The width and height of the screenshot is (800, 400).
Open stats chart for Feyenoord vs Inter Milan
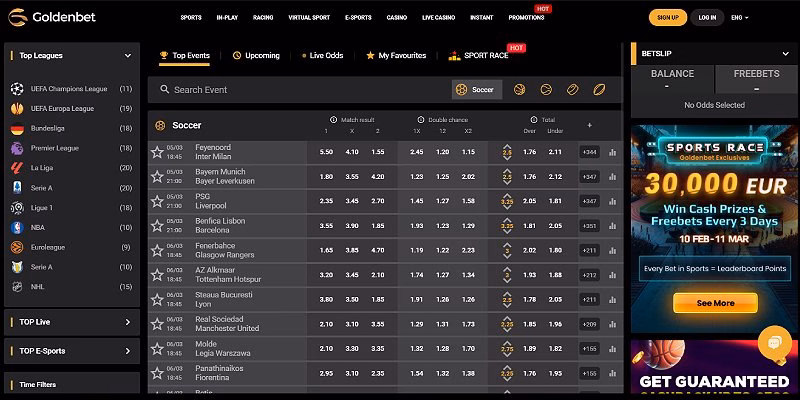click(612, 152)
